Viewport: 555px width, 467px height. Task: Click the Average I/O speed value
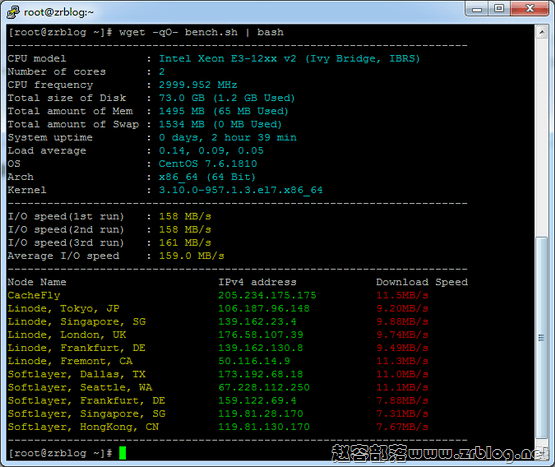[191, 256]
